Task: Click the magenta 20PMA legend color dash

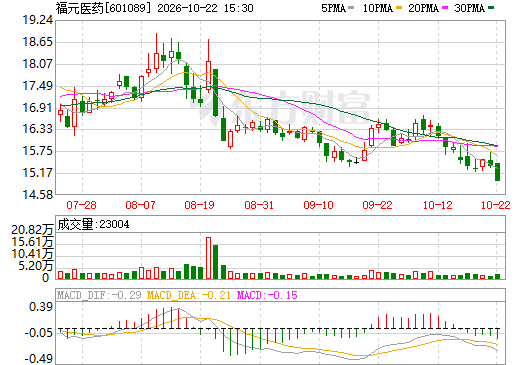Action: [x=445, y=8]
